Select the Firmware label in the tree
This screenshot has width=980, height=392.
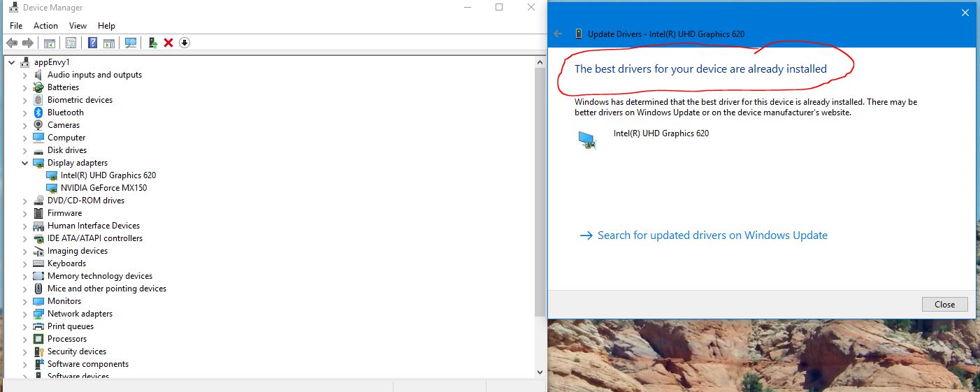[x=64, y=213]
